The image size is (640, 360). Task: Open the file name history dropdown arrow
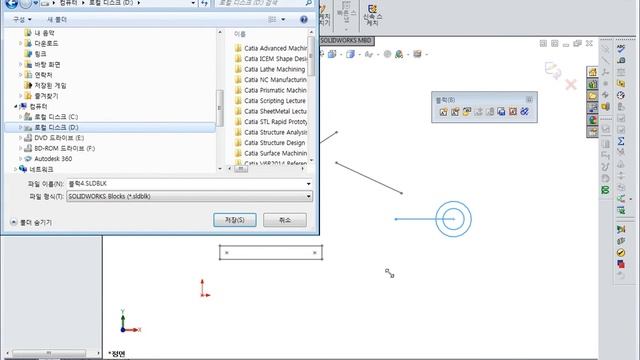coord(309,184)
